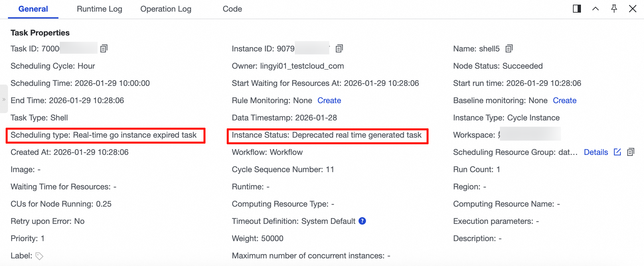644x266 pixels.
Task: Click the Label tag icon
Action: click(40, 256)
